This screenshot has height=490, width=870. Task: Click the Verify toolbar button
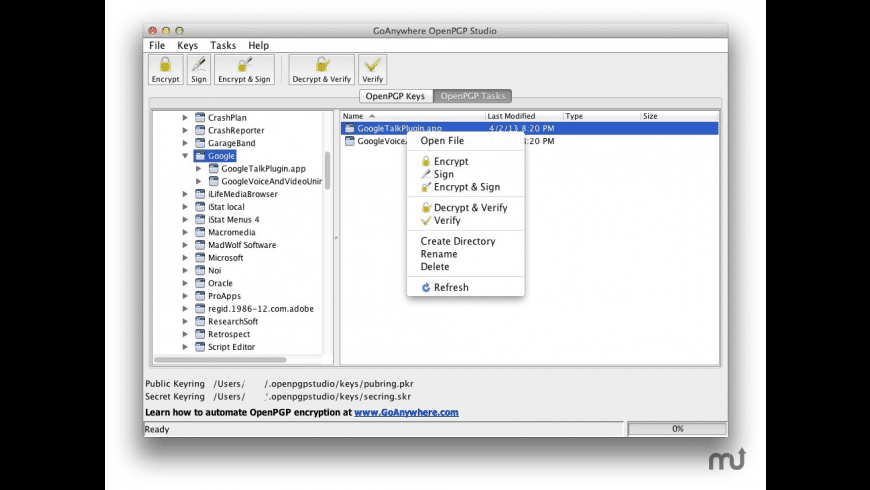(372, 70)
